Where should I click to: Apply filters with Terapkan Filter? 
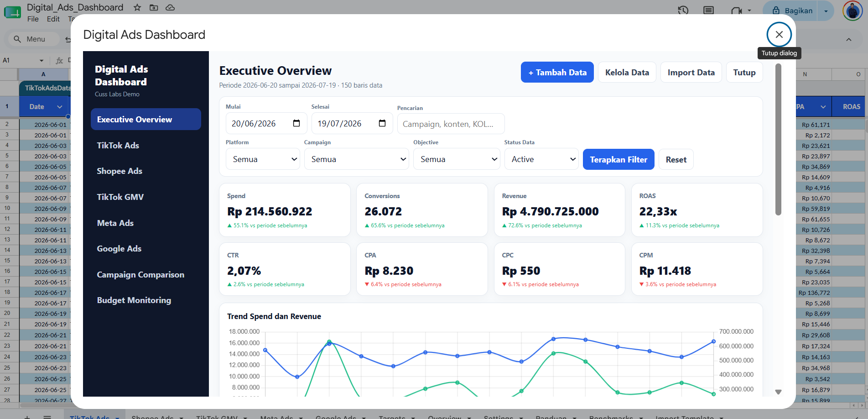619,159
